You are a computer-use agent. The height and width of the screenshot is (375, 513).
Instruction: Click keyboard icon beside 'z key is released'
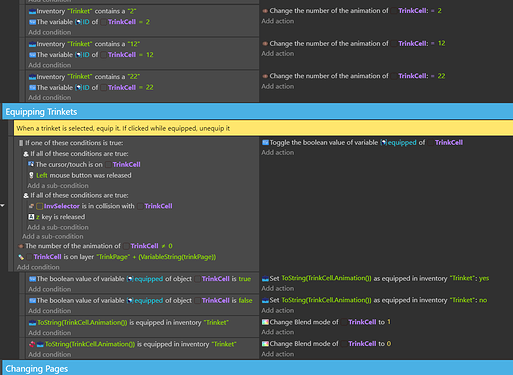pos(31,217)
